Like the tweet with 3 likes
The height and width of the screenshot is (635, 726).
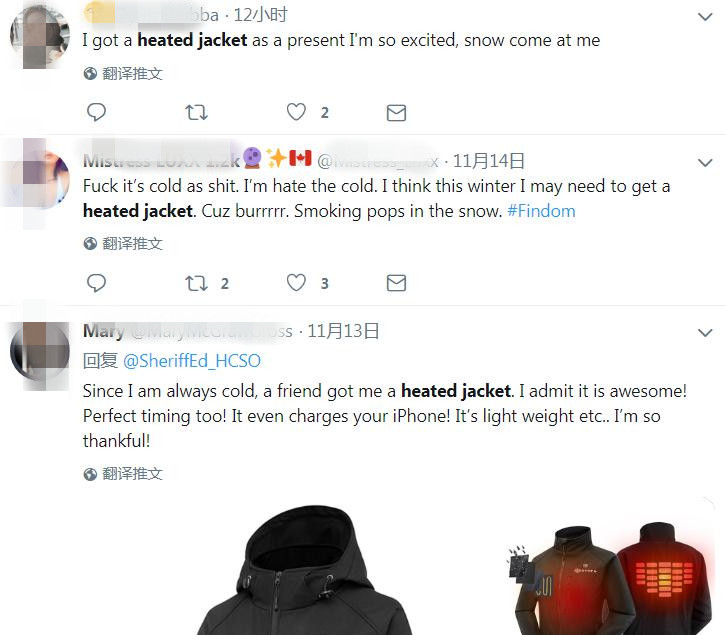pyautogui.click(x=296, y=283)
